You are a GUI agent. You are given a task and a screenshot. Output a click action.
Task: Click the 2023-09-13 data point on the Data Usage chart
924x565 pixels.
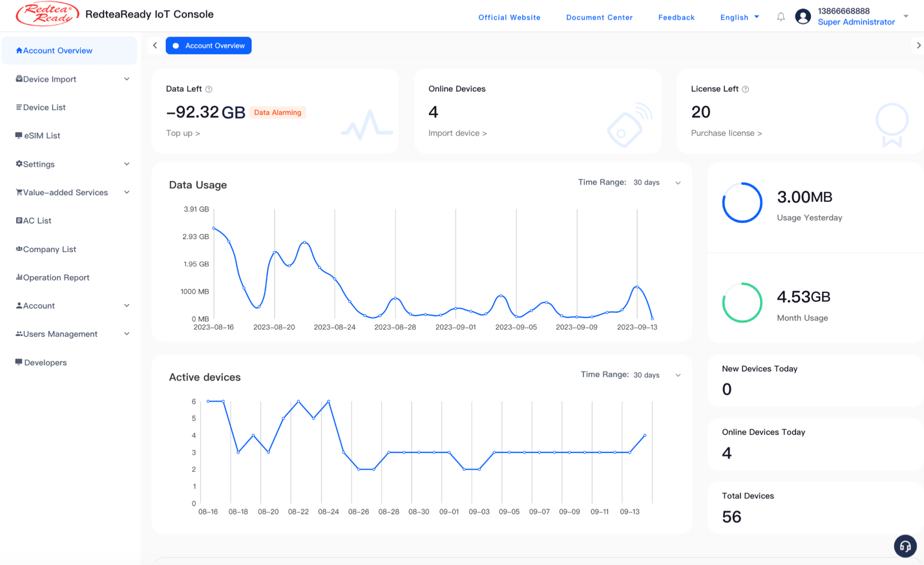637,286
